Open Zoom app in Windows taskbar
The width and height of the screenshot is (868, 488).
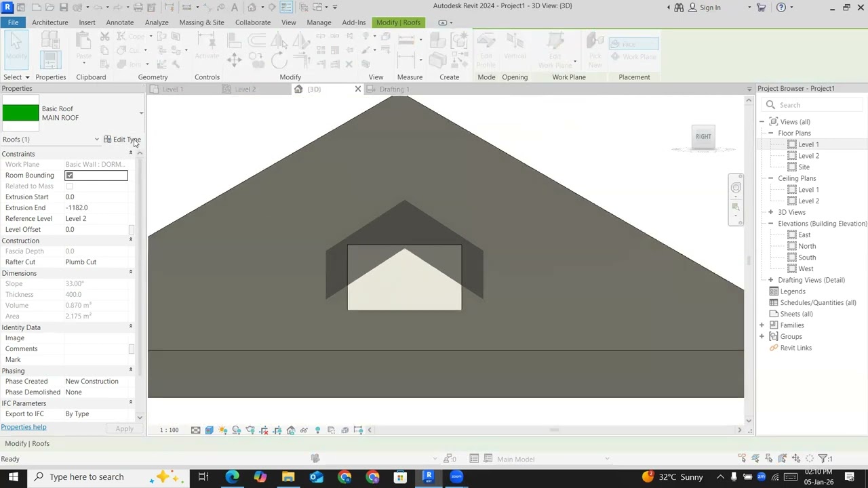[x=456, y=476]
